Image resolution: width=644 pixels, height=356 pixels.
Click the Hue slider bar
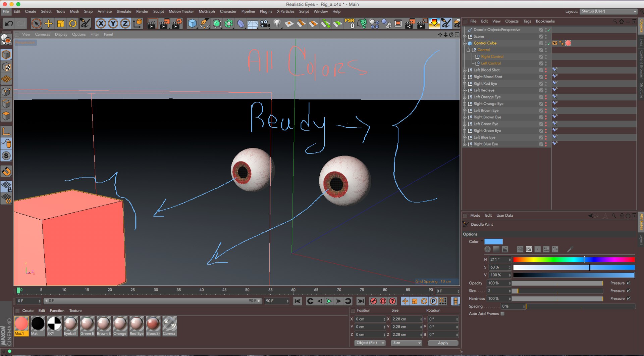pyautogui.click(x=574, y=260)
